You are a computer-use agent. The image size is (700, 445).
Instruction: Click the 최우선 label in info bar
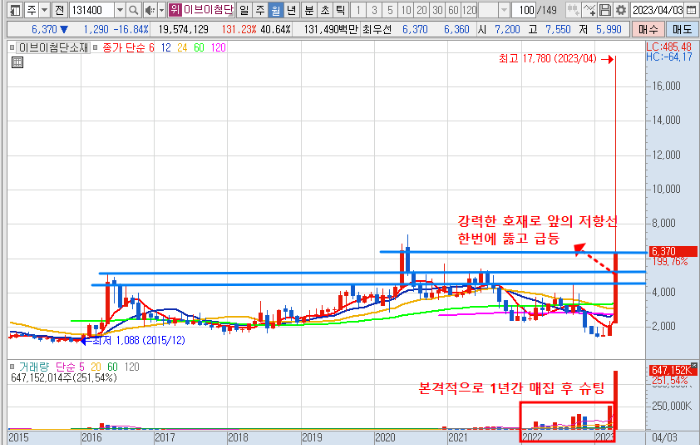pos(377,29)
